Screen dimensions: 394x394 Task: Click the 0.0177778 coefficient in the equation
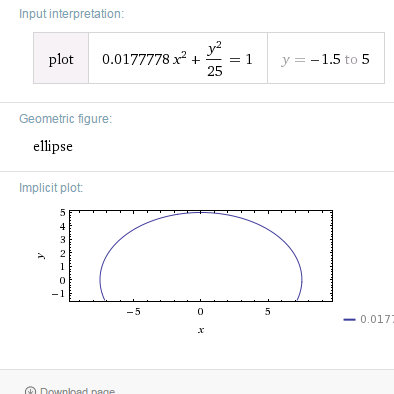136,59
